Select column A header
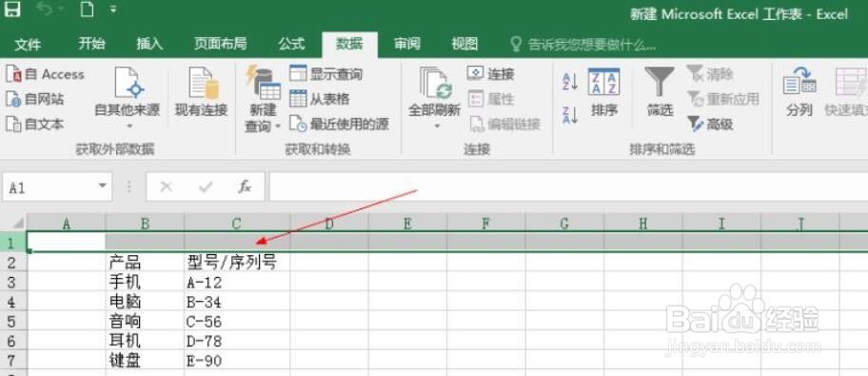The width and height of the screenshot is (868, 376). click(x=67, y=223)
